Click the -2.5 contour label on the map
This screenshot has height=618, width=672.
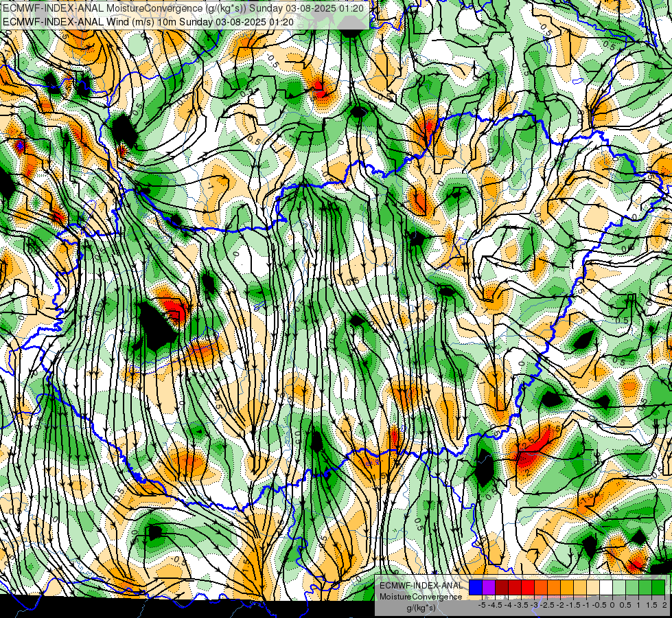[528, 443]
